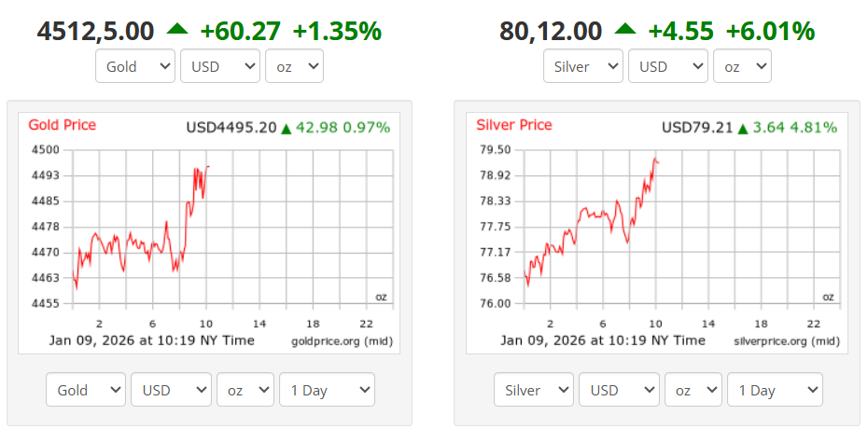Click the red Silver Price chart title
The image size is (868, 429).
click(x=514, y=125)
